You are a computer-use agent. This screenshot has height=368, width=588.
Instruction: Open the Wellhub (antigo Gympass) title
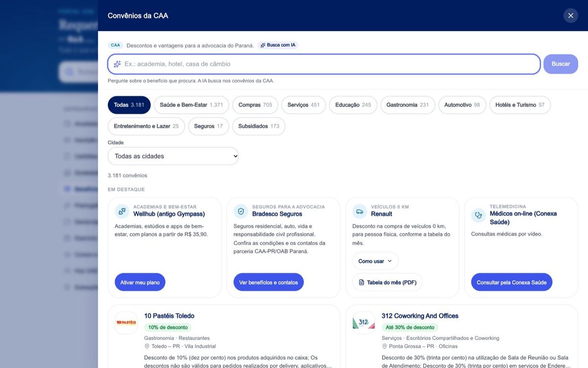(169, 214)
